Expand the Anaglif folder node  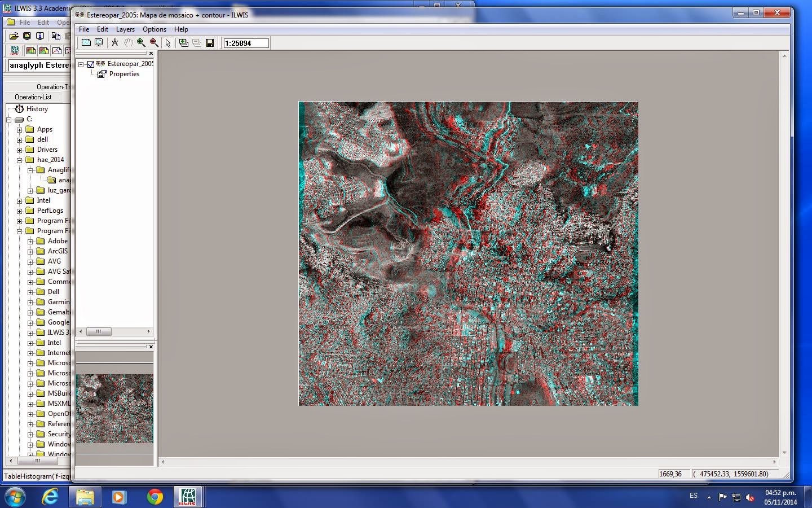coord(30,170)
